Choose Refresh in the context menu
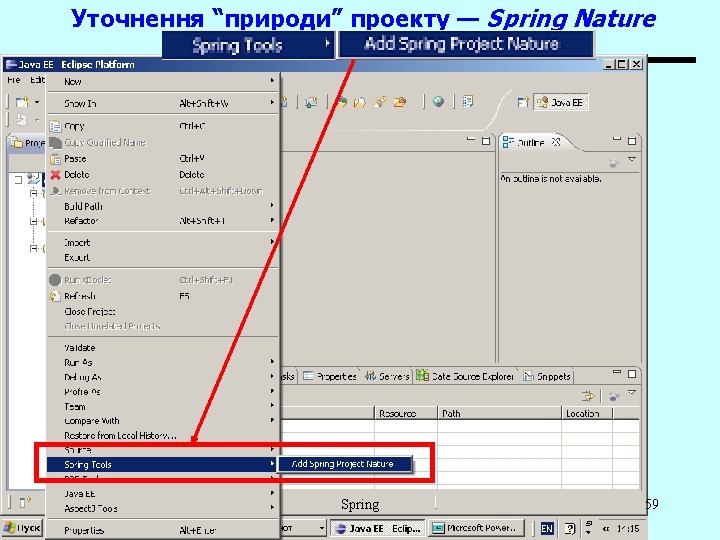This screenshot has height=540, width=720. point(163,296)
